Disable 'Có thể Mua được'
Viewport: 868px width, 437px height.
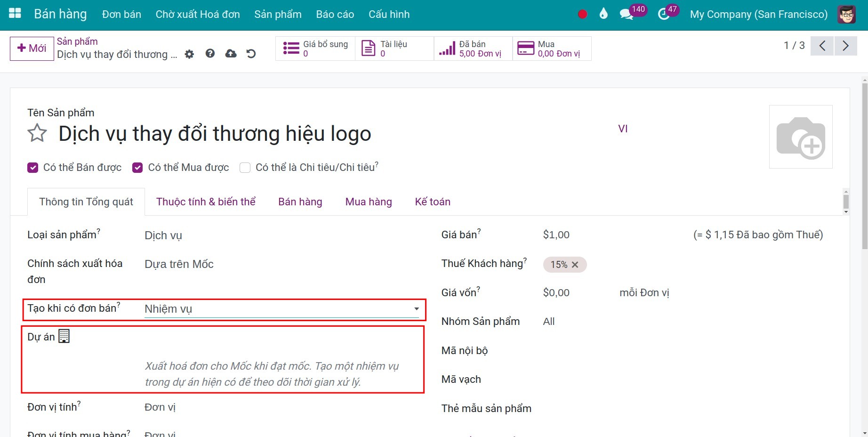[x=137, y=167]
